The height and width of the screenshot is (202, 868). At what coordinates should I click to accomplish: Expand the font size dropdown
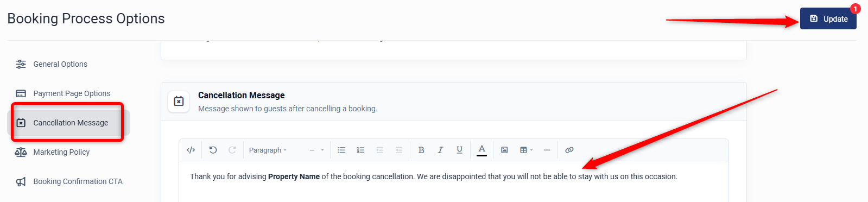click(x=316, y=150)
